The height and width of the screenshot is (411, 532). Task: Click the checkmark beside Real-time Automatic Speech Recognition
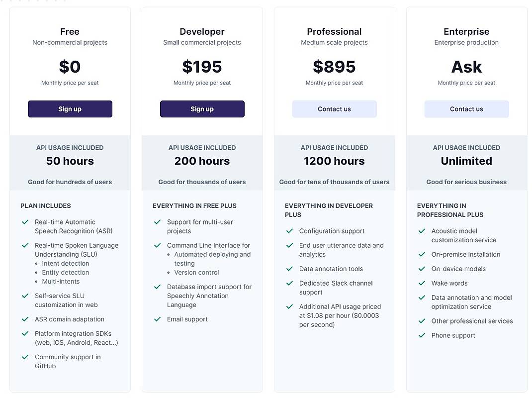(x=25, y=222)
